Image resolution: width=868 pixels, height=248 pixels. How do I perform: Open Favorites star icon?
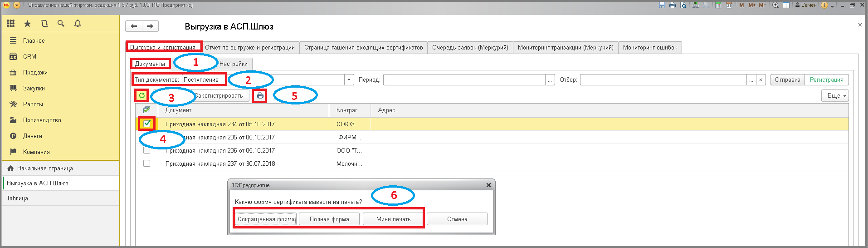click(28, 24)
